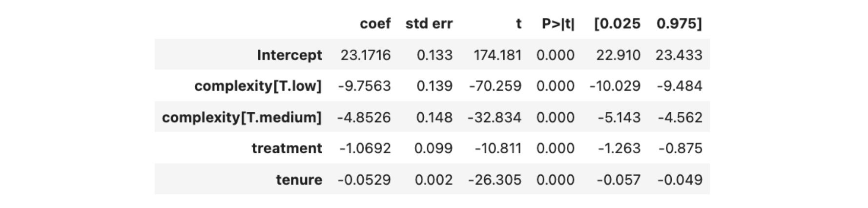Click the P>|t| column header
Viewport: 868px width, 208px height.
558,23
